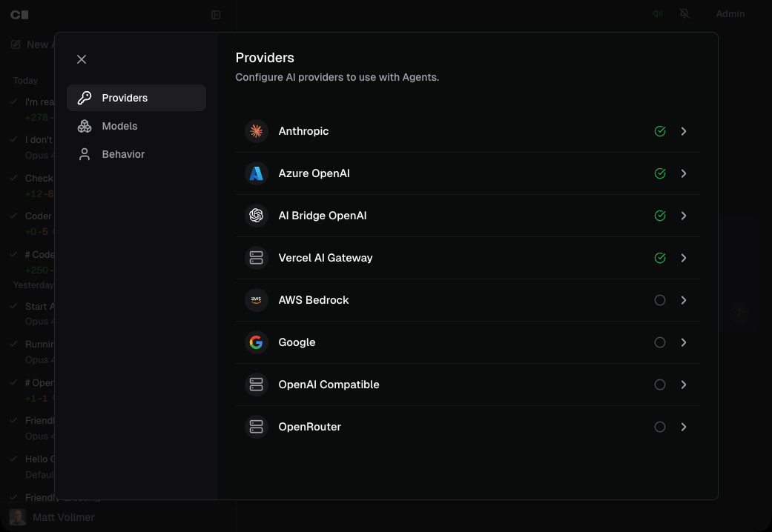Image resolution: width=772 pixels, height=532 pixels.
Task: Click the OpenAI Compatible server icon
Action: [x=257, y=385]
